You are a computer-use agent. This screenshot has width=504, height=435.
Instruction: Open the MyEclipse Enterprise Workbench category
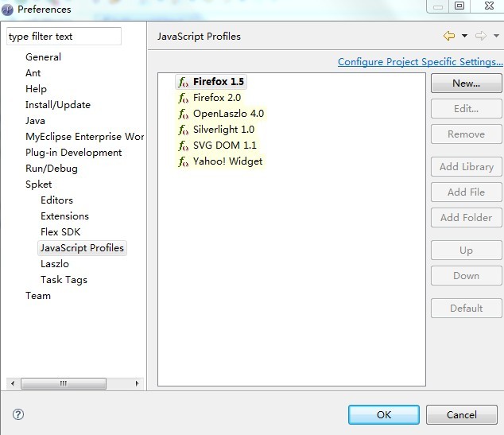84,137
